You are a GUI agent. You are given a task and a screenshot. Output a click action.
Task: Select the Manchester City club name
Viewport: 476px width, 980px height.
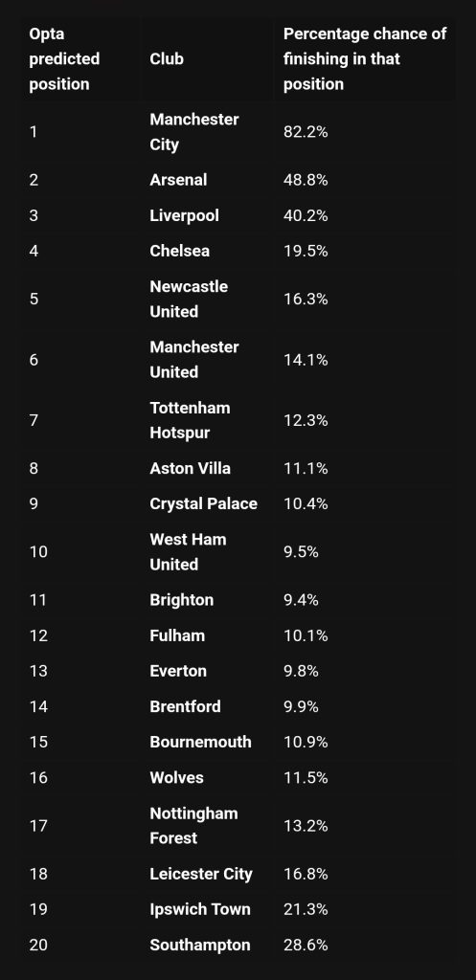pos(193,132)
